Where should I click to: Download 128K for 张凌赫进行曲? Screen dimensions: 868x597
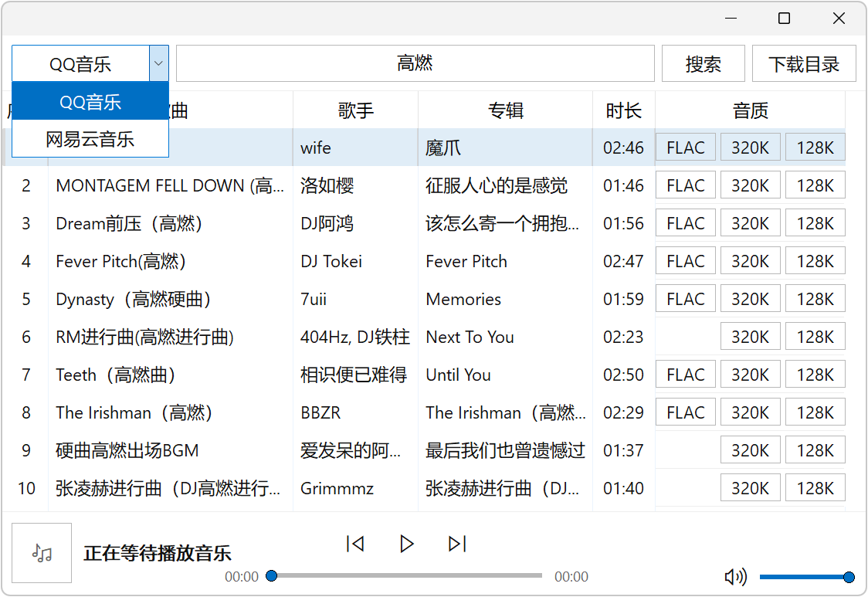(815, 488)
